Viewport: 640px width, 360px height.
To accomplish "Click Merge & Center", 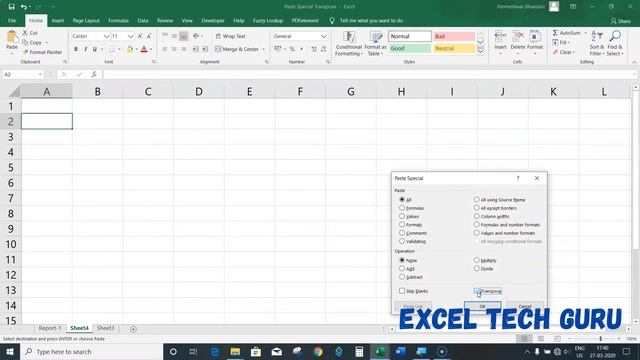I will click(x=237, y=49).
